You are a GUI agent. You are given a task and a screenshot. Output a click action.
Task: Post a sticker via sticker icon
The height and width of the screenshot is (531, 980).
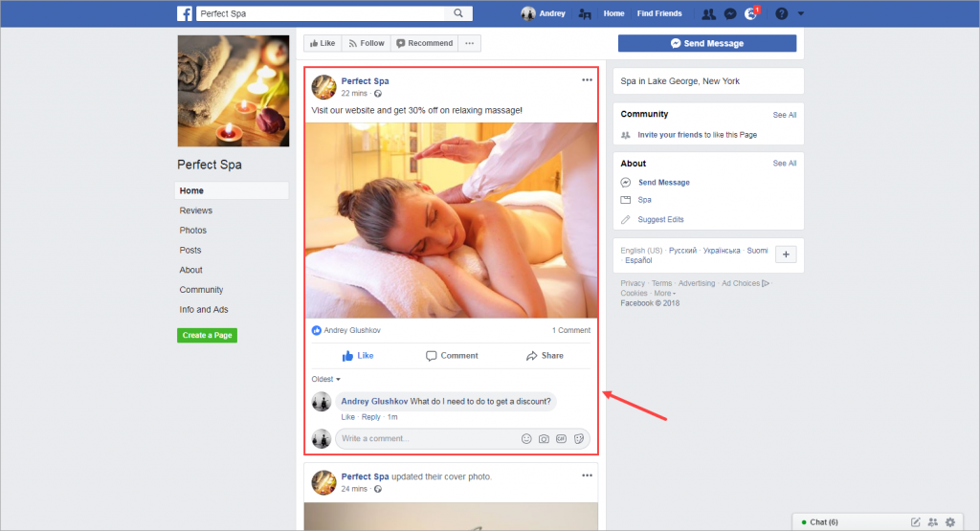pos(579,438)
